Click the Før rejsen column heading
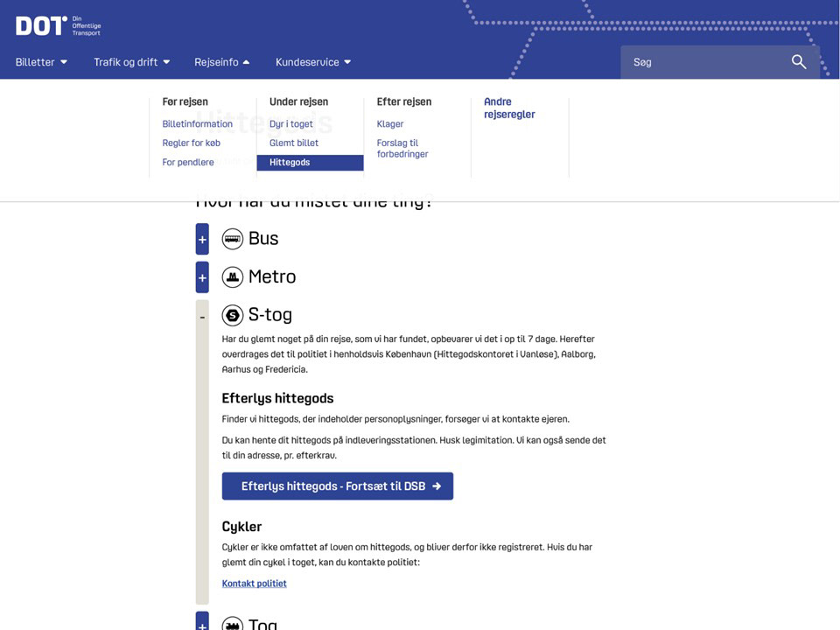 tap(185, 101)
